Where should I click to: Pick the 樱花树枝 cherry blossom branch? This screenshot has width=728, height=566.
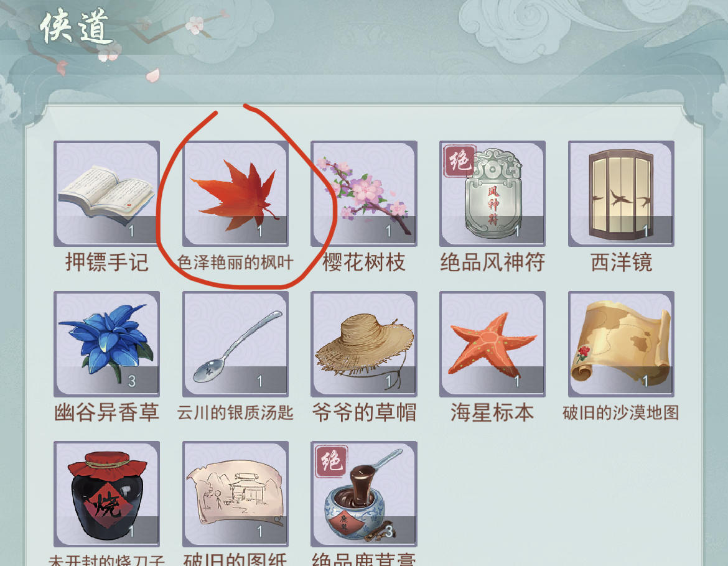[364, 193]
